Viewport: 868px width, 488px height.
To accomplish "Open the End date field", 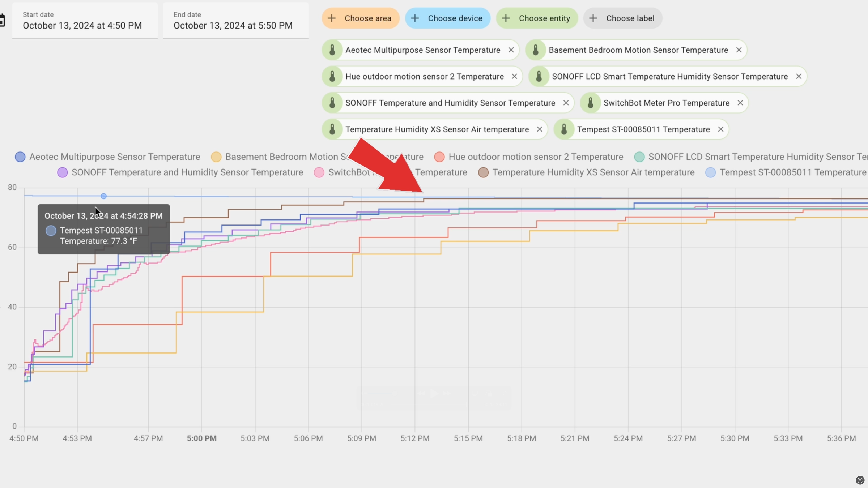I will tap(235, 21).
